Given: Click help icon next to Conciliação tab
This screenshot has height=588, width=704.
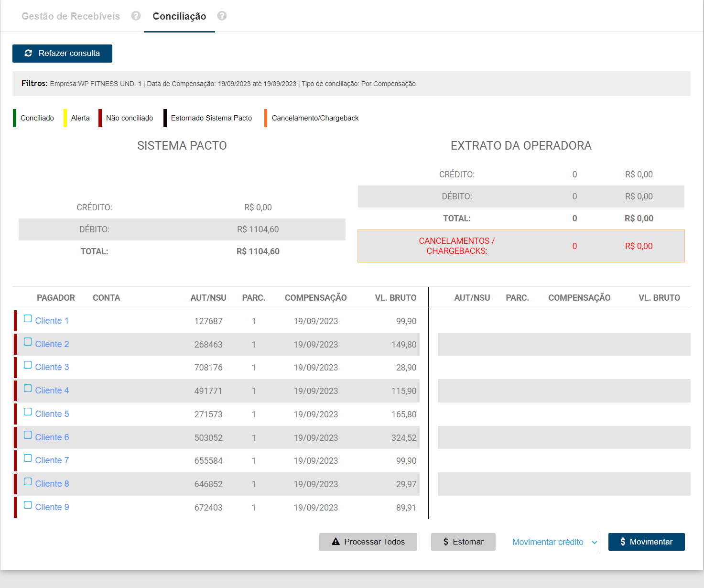Looking at the screenshot, I should 222,16.
